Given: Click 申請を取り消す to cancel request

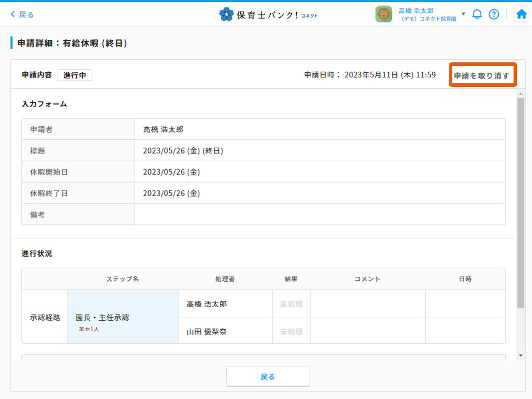Looking at the screenshot, I should coord(482,76).
